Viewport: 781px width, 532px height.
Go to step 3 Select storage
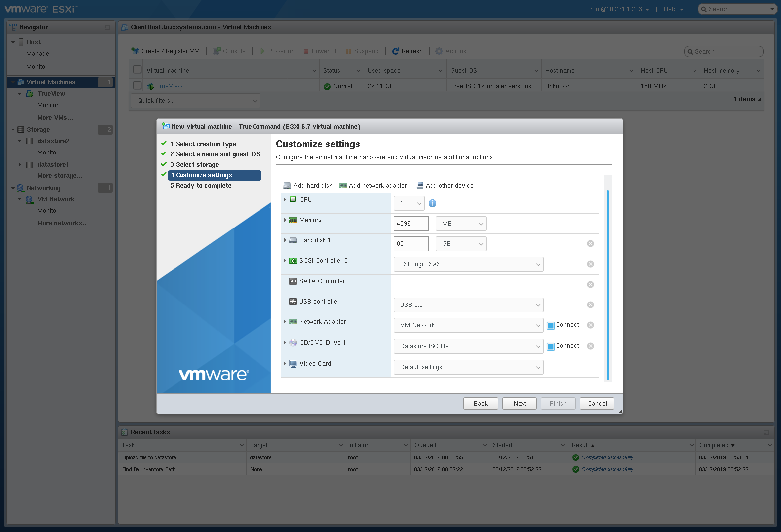coord(194,165)
